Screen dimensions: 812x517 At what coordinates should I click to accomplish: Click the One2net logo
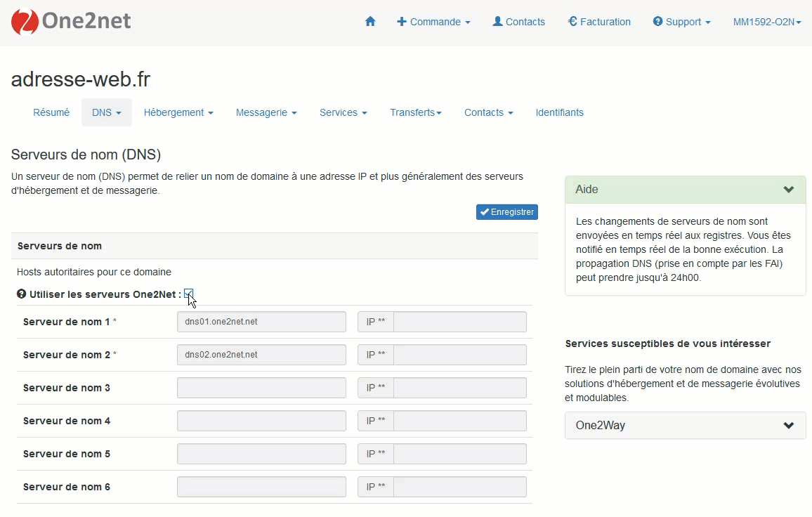click(71, 22)
